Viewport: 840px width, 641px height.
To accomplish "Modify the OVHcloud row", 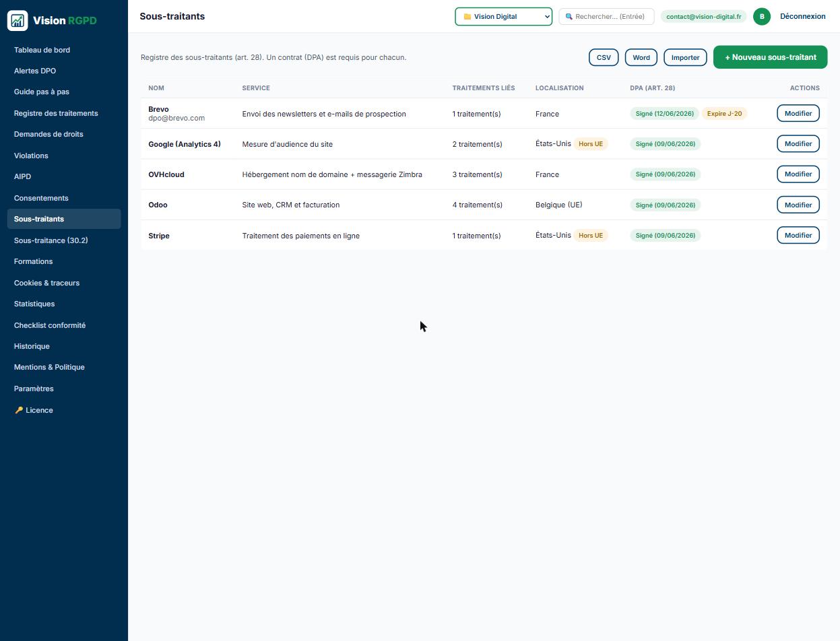I will point(798,174).
